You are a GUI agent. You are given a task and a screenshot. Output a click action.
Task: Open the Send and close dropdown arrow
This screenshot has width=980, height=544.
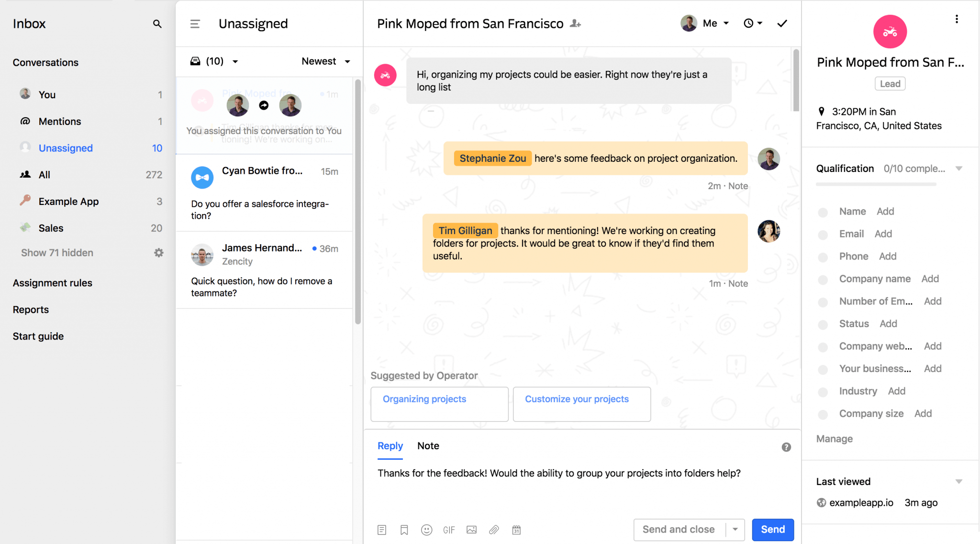tap(735, 530)
